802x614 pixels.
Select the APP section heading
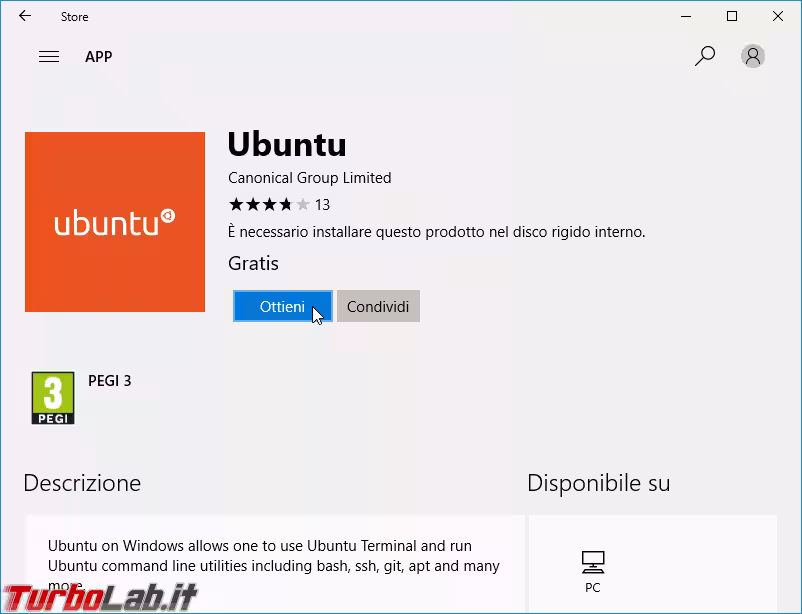click(99, 56)
